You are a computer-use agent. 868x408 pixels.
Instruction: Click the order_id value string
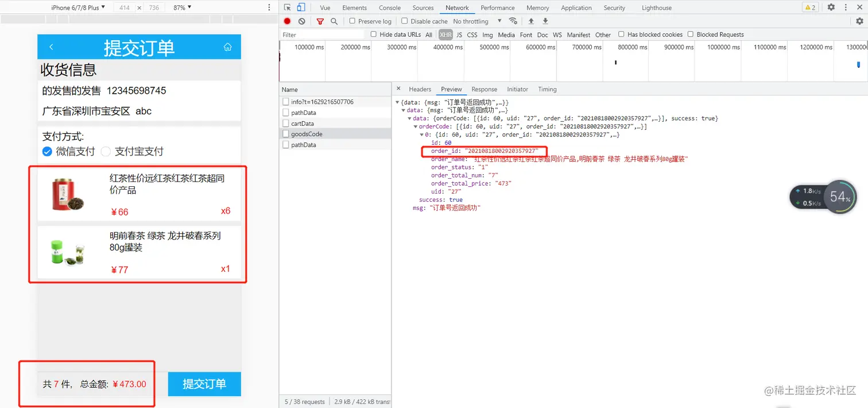pyautogui.click(x=501, y=151)
